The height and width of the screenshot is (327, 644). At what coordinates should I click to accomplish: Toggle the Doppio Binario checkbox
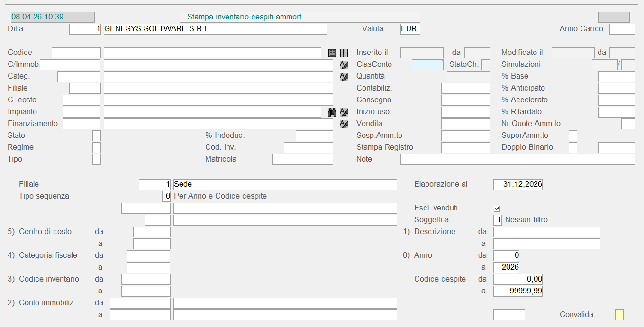point(572,147)
